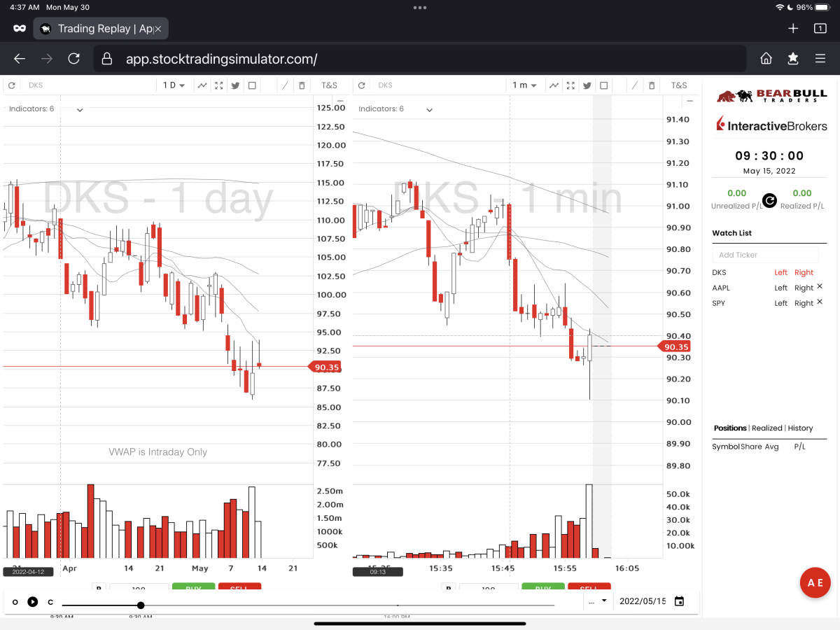Bookmark this page with the star icon

pyautogui.click(x=793, y=59)
